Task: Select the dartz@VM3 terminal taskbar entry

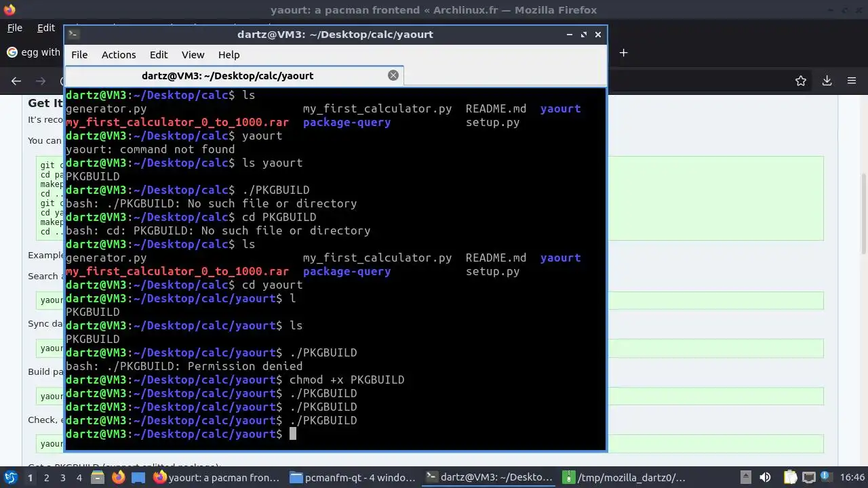Action: (489, 477)
